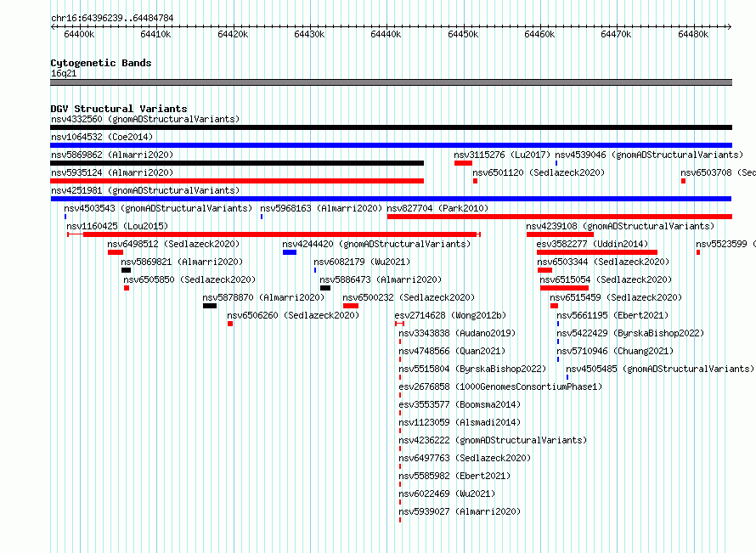Image resolution: width=756 pixels, height=553 pixels.
Task: Select the nsv6503344 (Sedlazeck2020) label
Action: coord(604,262)
